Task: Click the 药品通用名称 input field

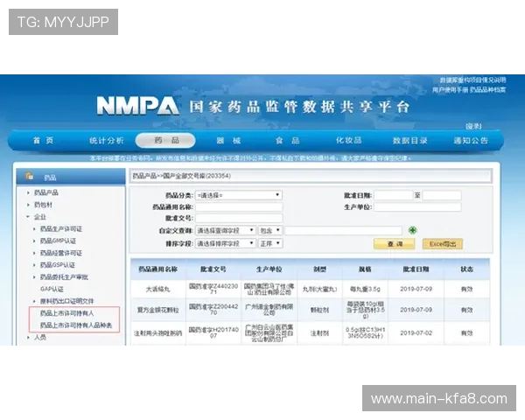Action: (x=239, y=207)
